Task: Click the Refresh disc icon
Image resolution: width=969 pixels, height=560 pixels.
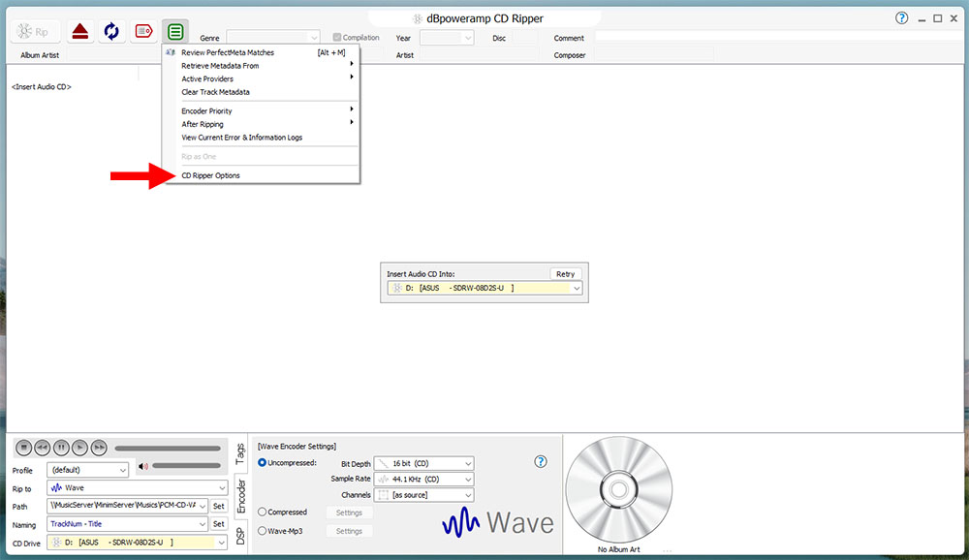Action: (111, 31)
